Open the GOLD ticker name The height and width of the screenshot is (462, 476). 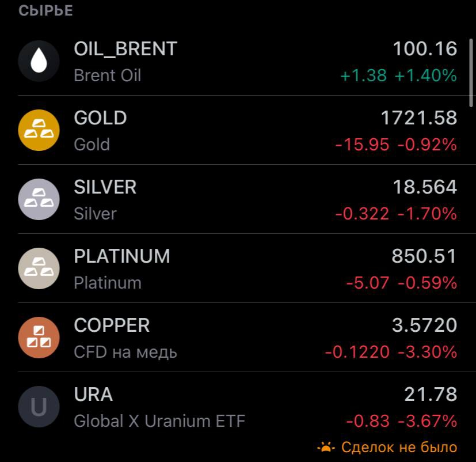pyautogui.click(x=100, y=118)
